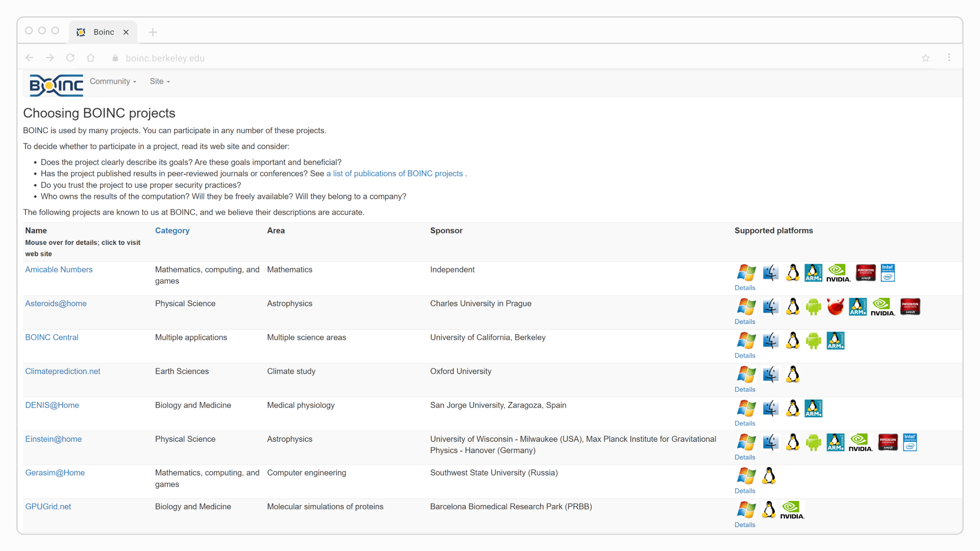The height and width of the screenshot is (551, 980).
Task: Bookmark this page with the star icon
Action: (x=925, y=58)
